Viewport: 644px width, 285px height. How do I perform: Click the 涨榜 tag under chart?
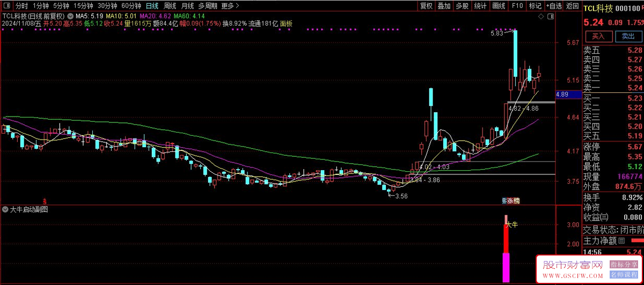pyautogui.click(x=514, y=201)
